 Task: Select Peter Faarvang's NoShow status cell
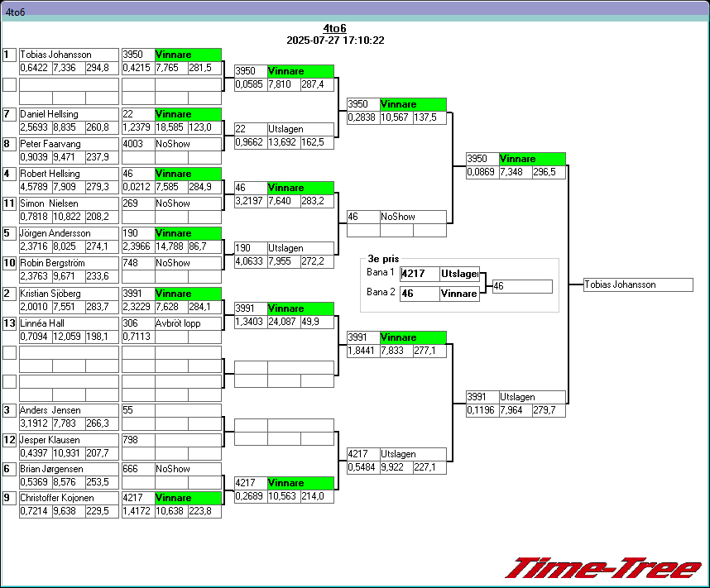(x=188, y=144)
